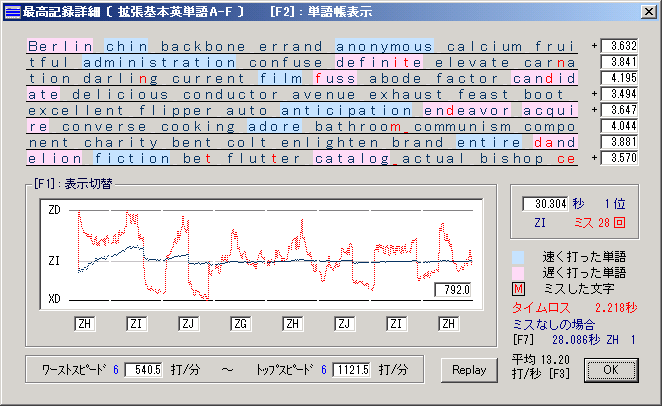Select the 3.841 row time box
This screenshot has width=662, height=406.
[x=619, y=62]
